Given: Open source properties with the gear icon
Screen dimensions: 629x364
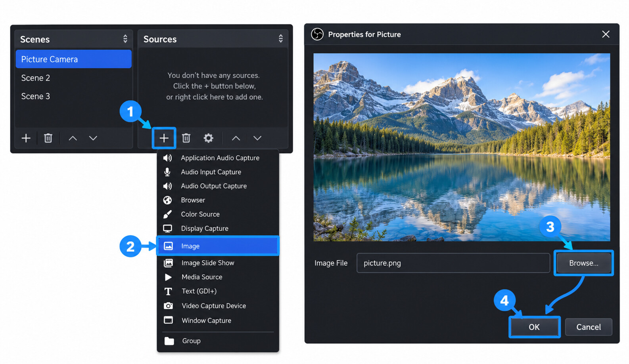Looking at the screenshot, I should [x=208, y=138].
